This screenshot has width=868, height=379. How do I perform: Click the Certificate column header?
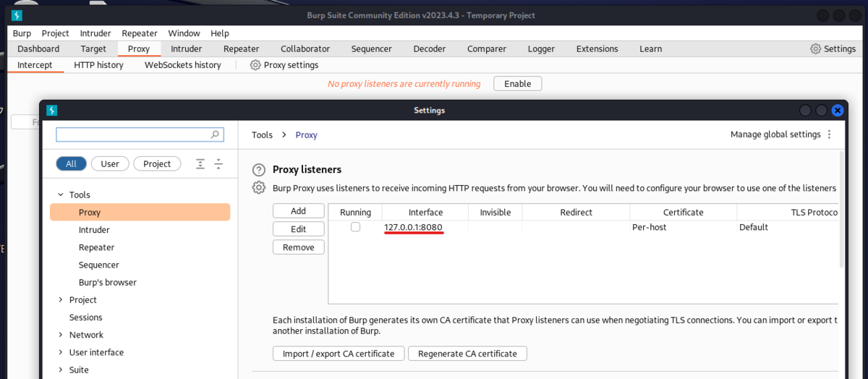click(x=683, y=213)
